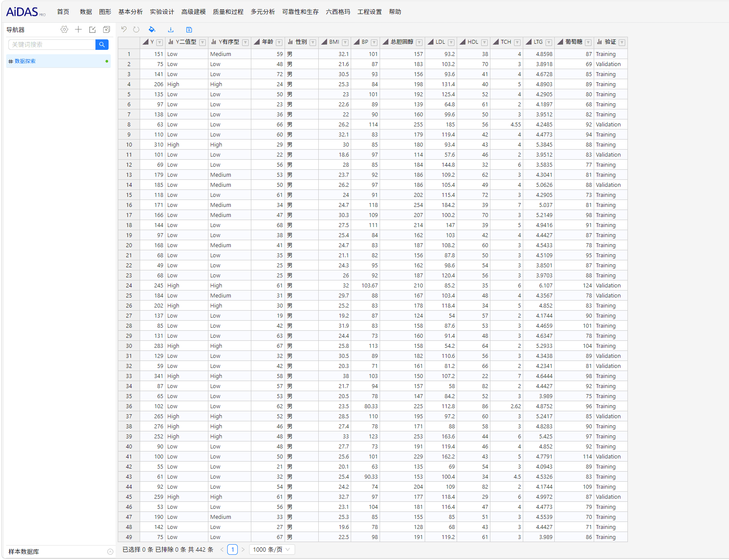Click continuous type icon of BMI column

tap(324, 42)
